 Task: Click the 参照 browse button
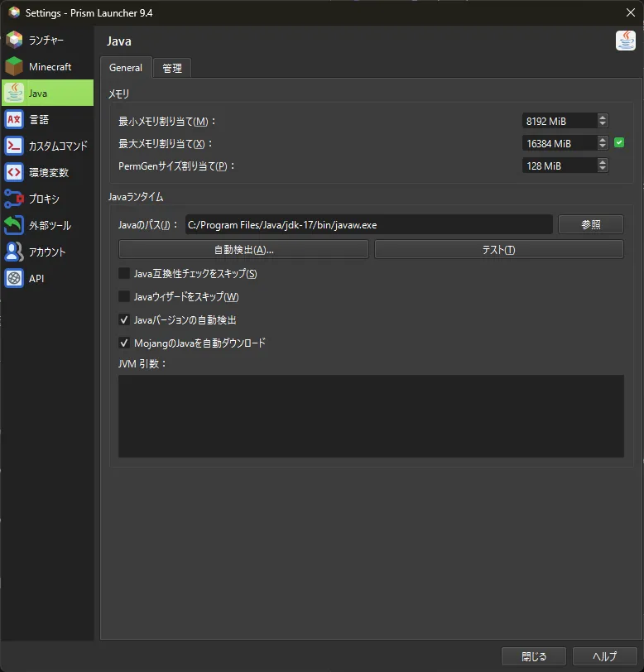click(591, 224)
